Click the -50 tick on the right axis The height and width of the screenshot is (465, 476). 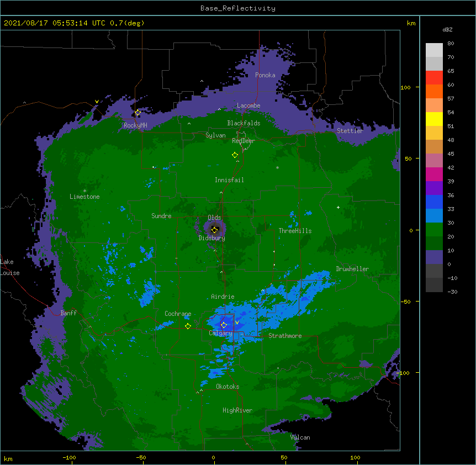(x=405, y=302)
